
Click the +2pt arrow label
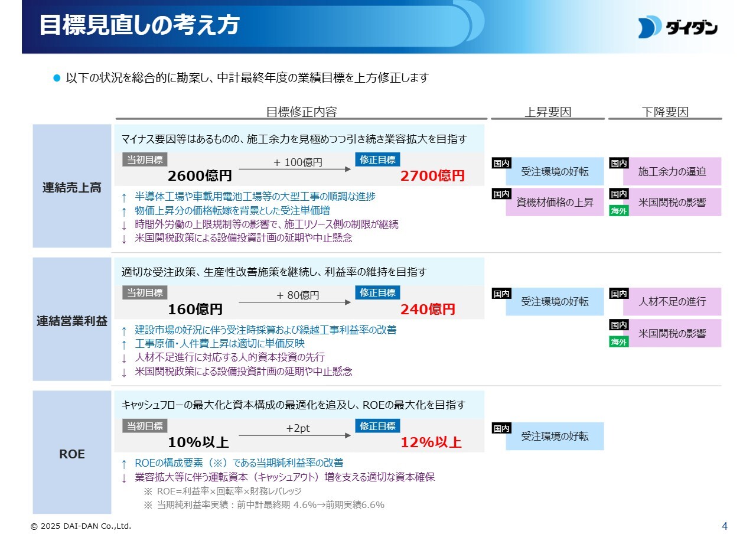298,428
